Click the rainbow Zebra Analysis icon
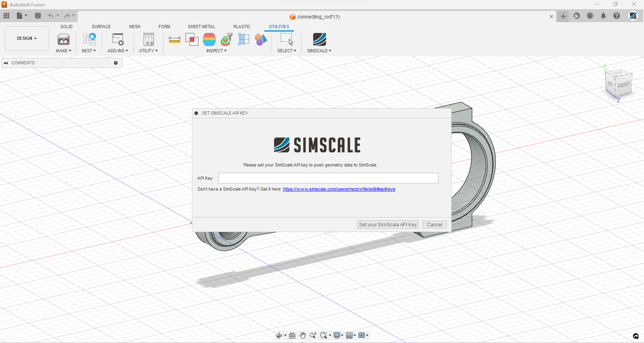The height and width of the screenshot is (343, 644). (209, 39)
